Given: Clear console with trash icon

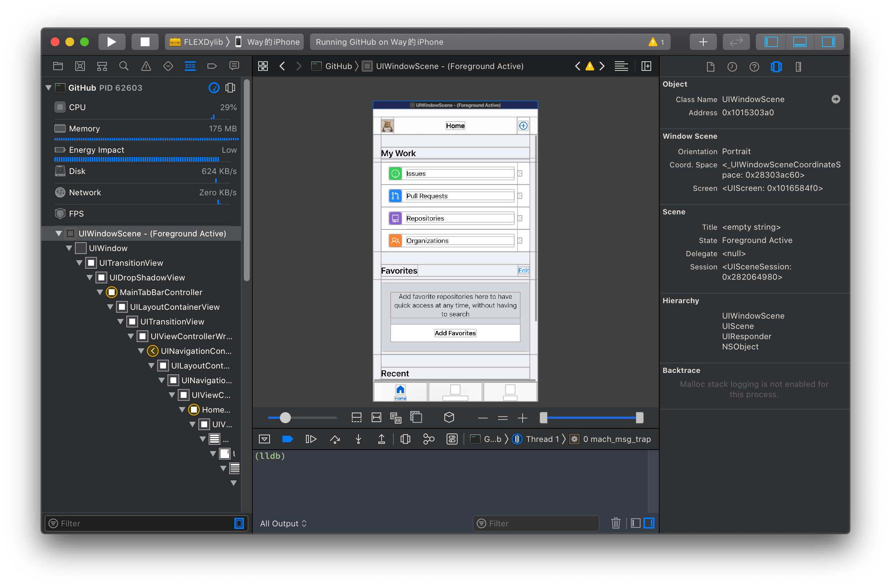Looking at the screenshot, I should [x=616, y=523].
